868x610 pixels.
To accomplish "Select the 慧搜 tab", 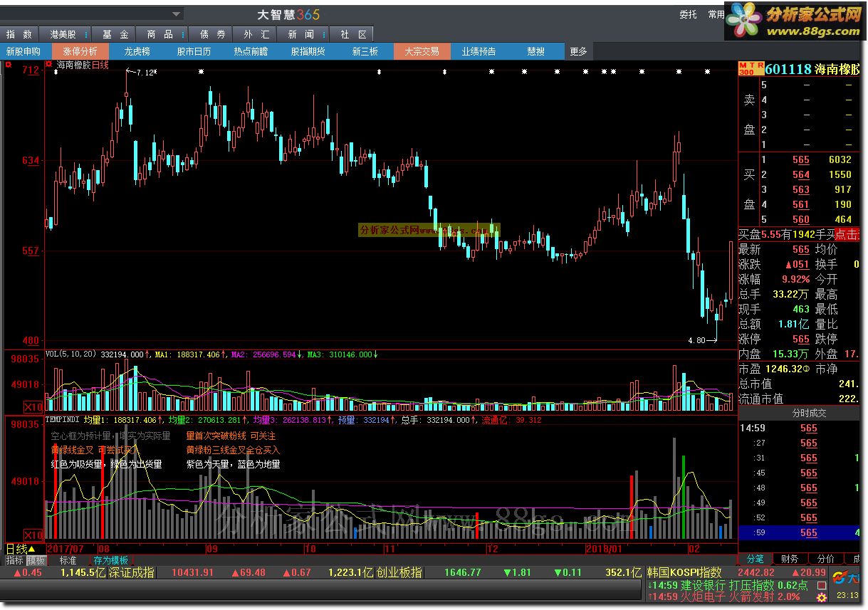I will [x=536, y=51].
